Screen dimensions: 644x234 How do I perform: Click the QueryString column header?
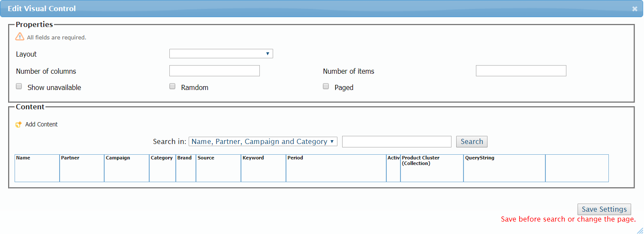479,158
